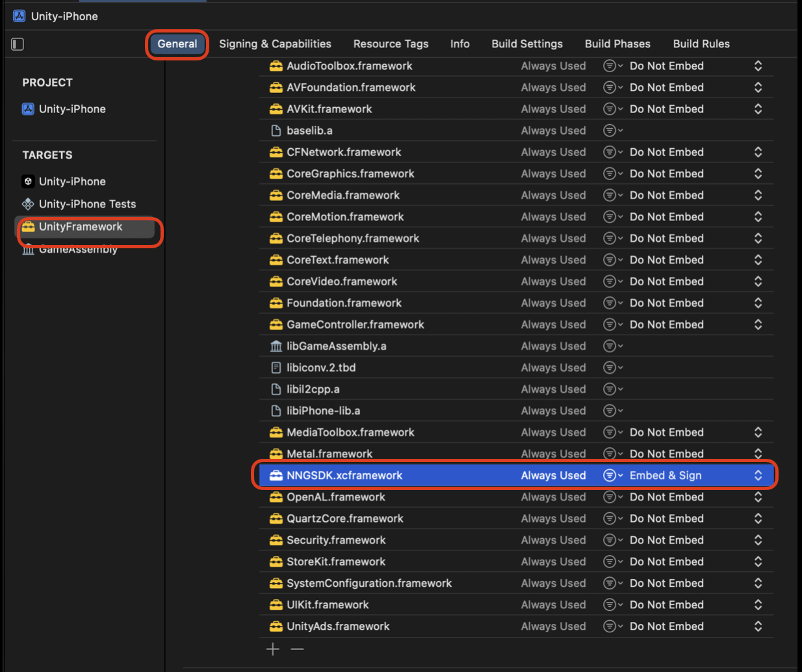The image size is (802, 672).
Task: Add a framework with the plus button
Action: tap(273, 649)
